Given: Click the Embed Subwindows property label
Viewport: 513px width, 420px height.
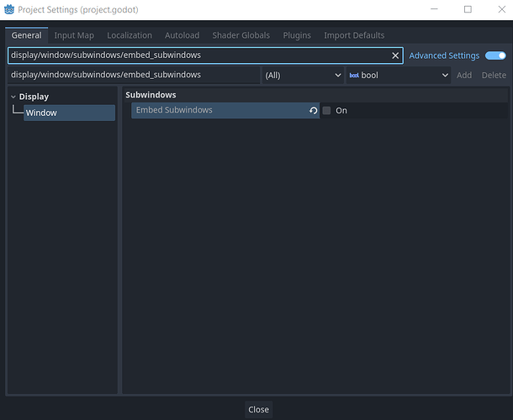Looking at the screenshot, I should point(174,110).
